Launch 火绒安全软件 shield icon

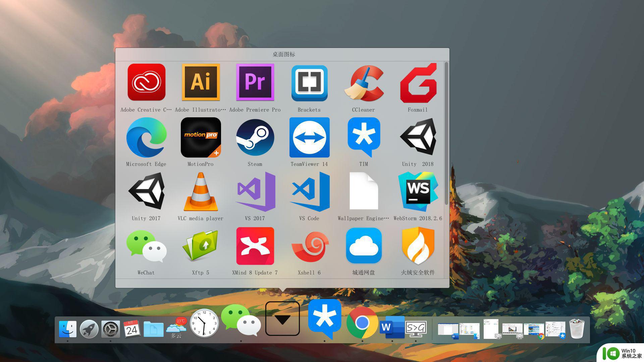(418, 246)
